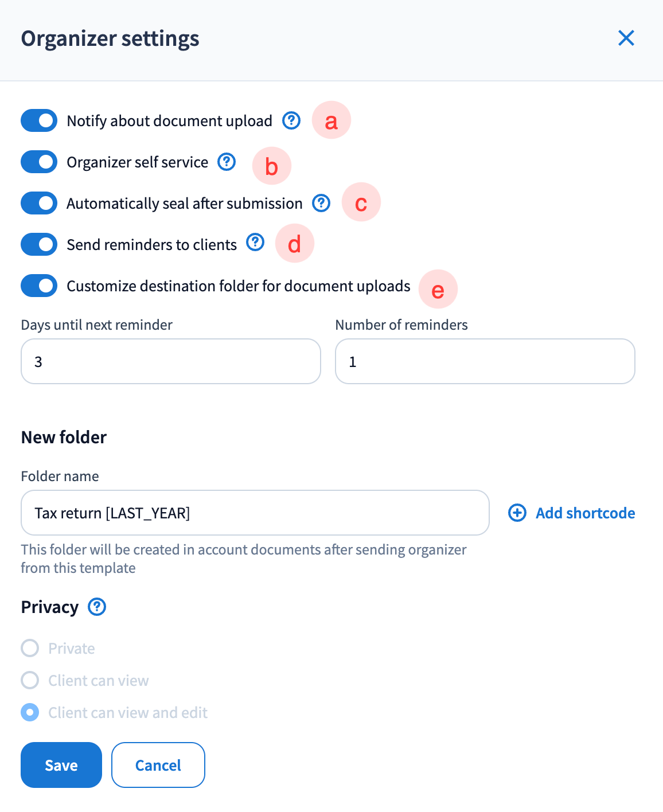The image size is (663, 812).
Task: Select the Private radio option
Action: point(30,648)
